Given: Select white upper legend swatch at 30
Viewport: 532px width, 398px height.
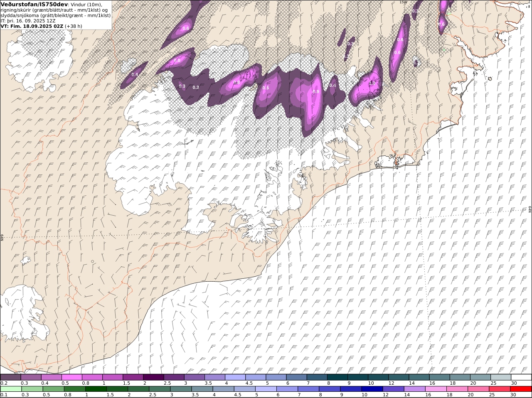Looking at the screenshot, I should 521,377.
